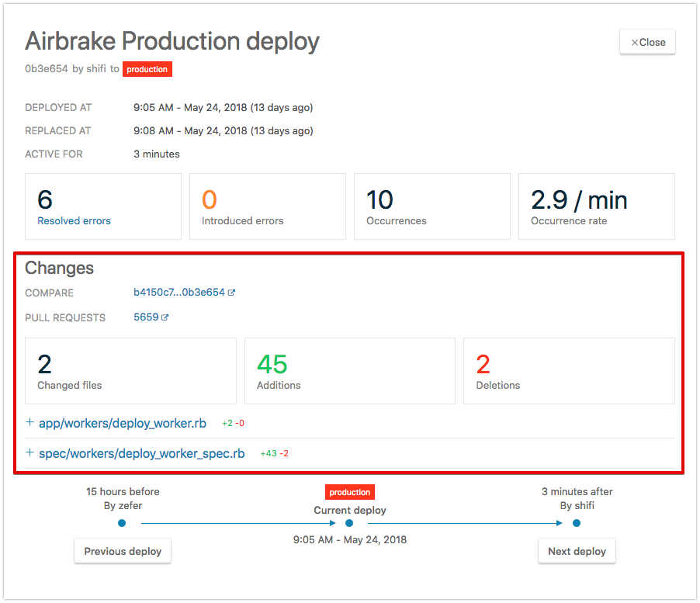The height and width of the screenshot is (603, 700).
Task: Open spec/workers/deploy_worker_spec.rb file link
Action: tap(141, 453)
